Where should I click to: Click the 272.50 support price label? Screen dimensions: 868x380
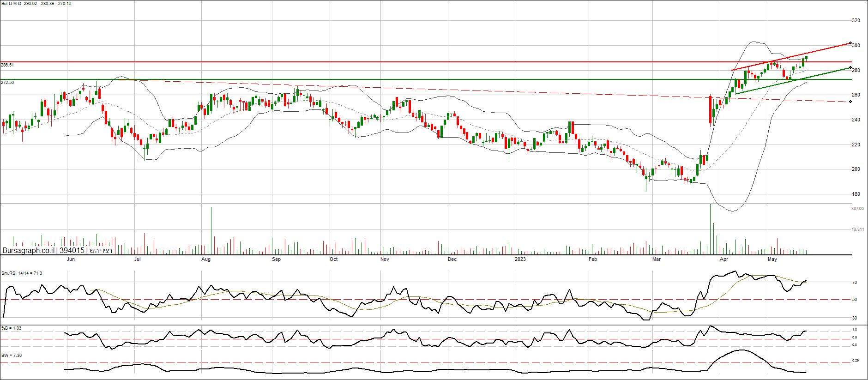[7, 83]
